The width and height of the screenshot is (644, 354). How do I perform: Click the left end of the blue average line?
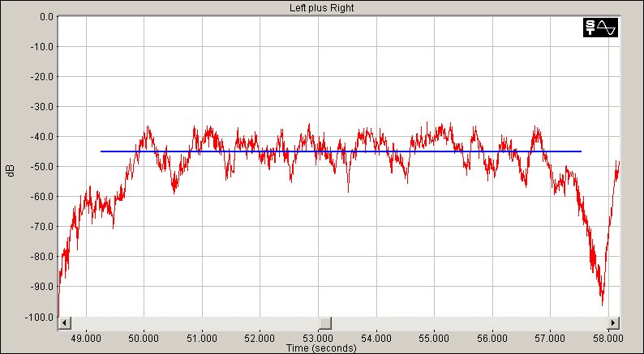click(x=101, y=151)
